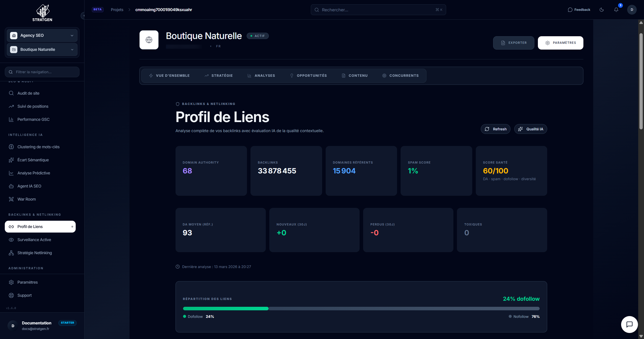Open Performance GSC
This screenshot has height=339, width=644.
click(33, 119)
